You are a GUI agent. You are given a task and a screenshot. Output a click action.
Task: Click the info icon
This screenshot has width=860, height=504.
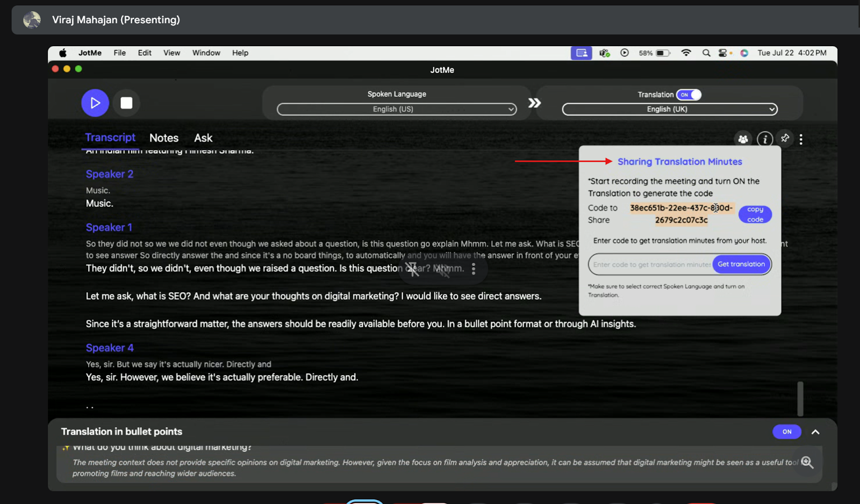click(765, 139)
